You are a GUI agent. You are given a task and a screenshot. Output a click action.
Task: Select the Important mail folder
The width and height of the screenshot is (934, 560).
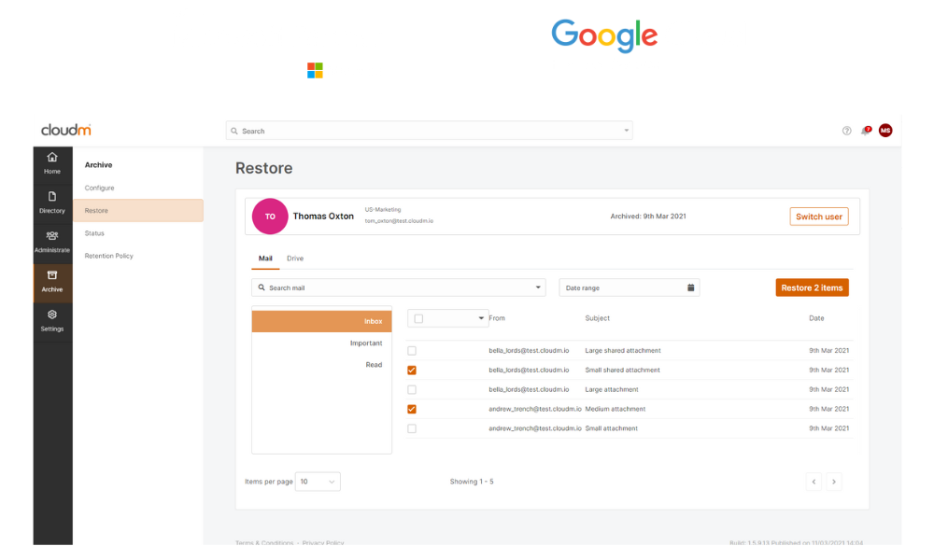click(366, 343)
